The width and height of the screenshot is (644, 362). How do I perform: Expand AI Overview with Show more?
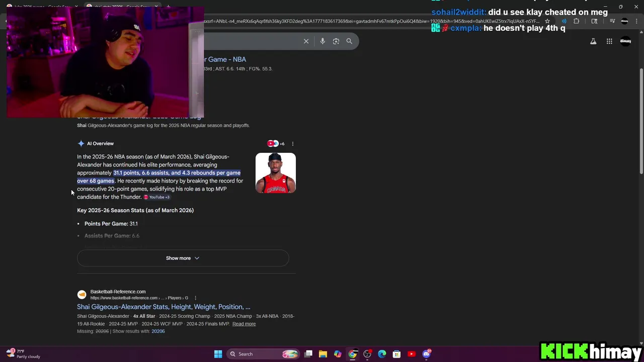pos(183,258)
